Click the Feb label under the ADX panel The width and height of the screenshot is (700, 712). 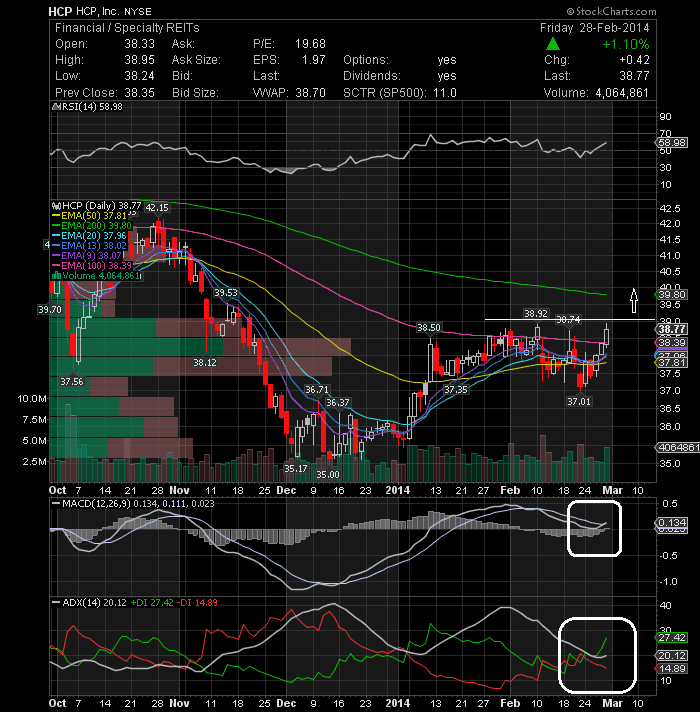pos(510,703)
